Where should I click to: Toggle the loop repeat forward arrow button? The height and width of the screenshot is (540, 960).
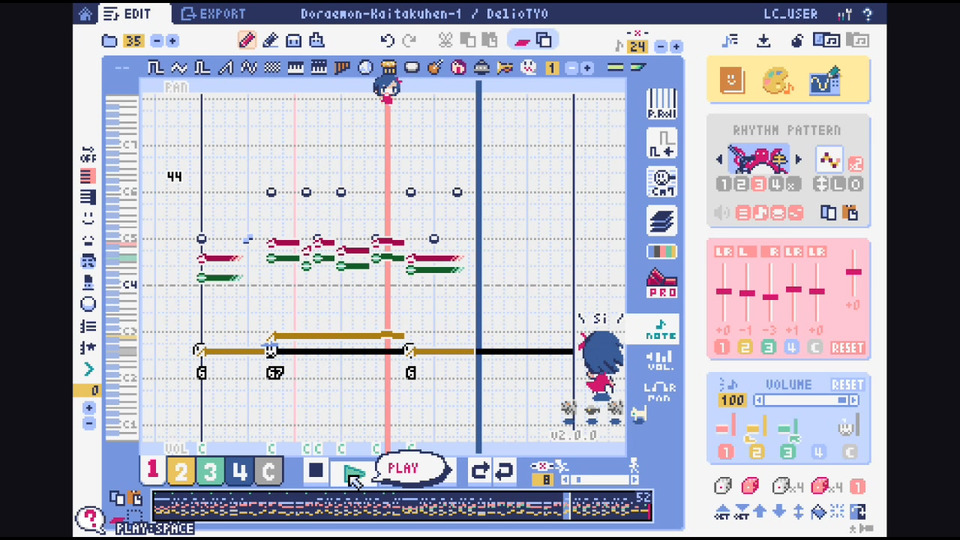click(480, 471)
